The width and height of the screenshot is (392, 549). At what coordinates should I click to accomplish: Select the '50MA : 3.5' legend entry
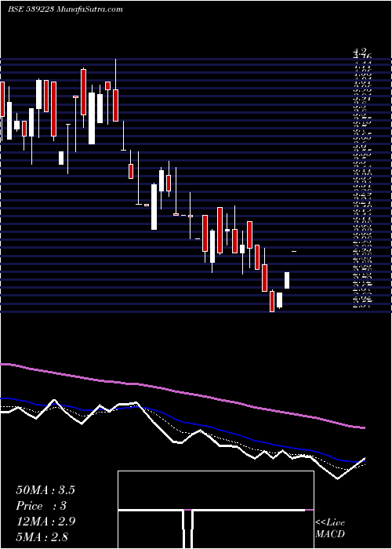pos(45,490)
